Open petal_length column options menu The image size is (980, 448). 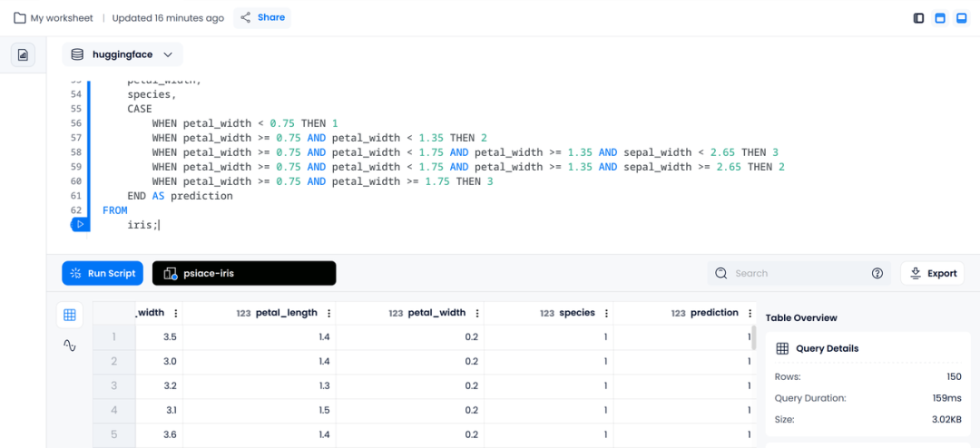[328, 313]
